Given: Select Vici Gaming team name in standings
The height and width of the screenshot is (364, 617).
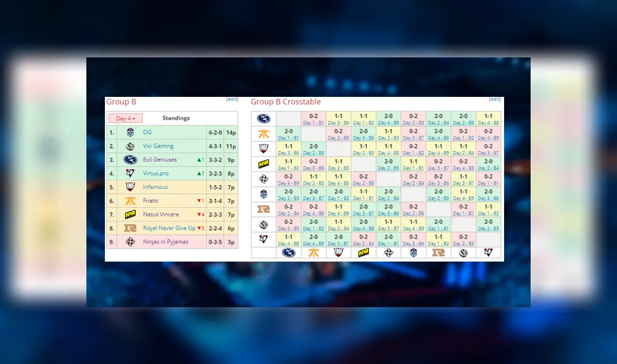Looking at the screenshot, I should point(158,146).
